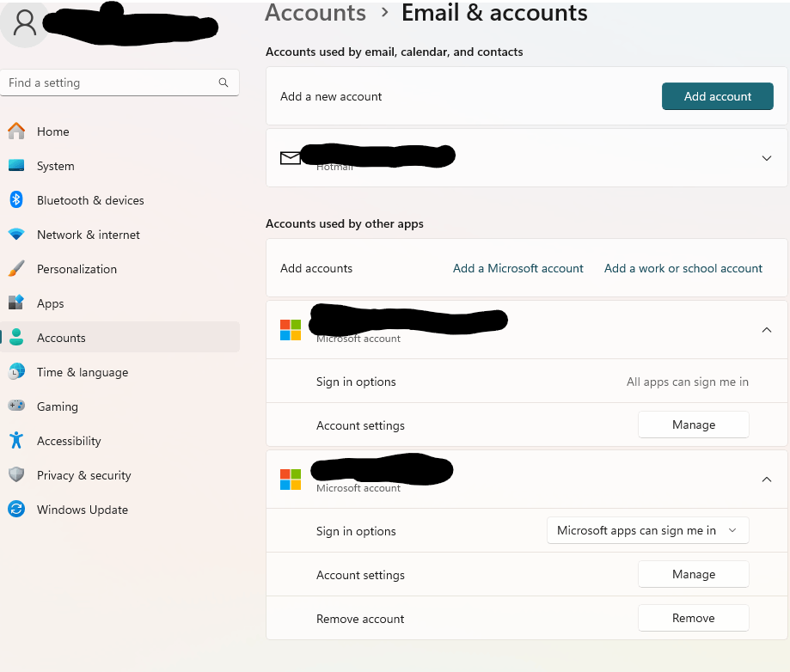Click the Personalization paintbrush icon

click(16, 268)
